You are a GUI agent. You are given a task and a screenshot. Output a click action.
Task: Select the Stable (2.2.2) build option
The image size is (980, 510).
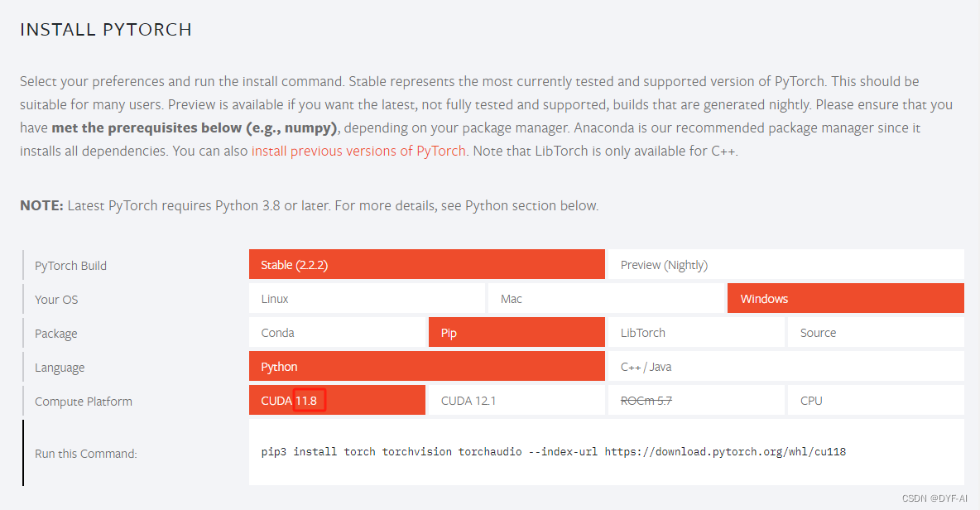(x=426, y=265)
